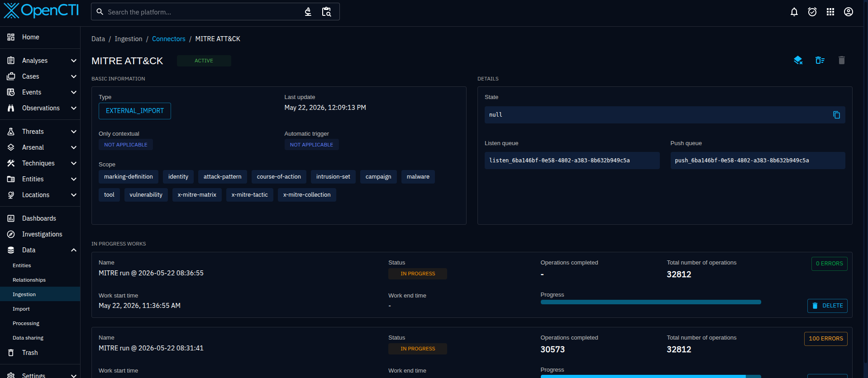Expand the Observations menu chevron

click(74, 108)
